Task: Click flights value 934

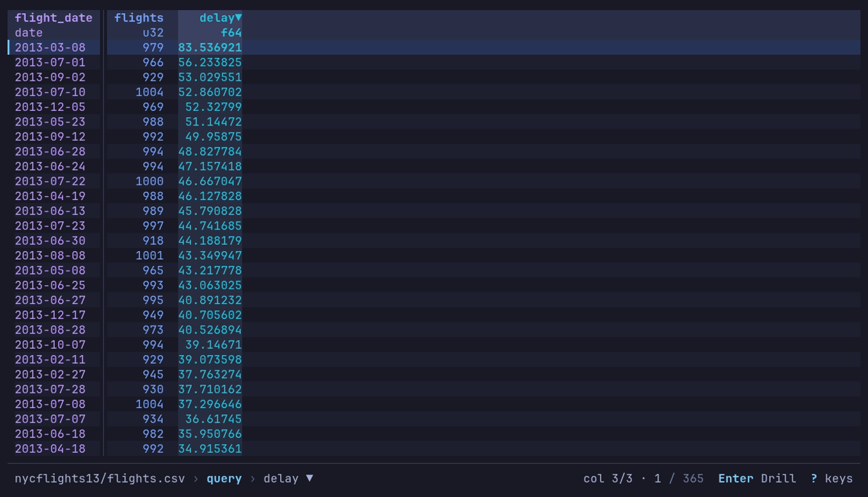Action: pos(153,419)
